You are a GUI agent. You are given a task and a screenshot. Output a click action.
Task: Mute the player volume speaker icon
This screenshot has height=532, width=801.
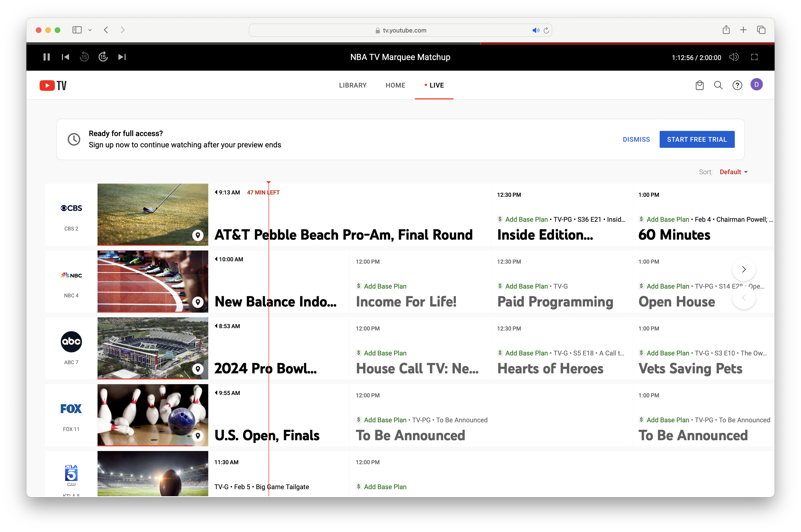click(x=733, y=57)
